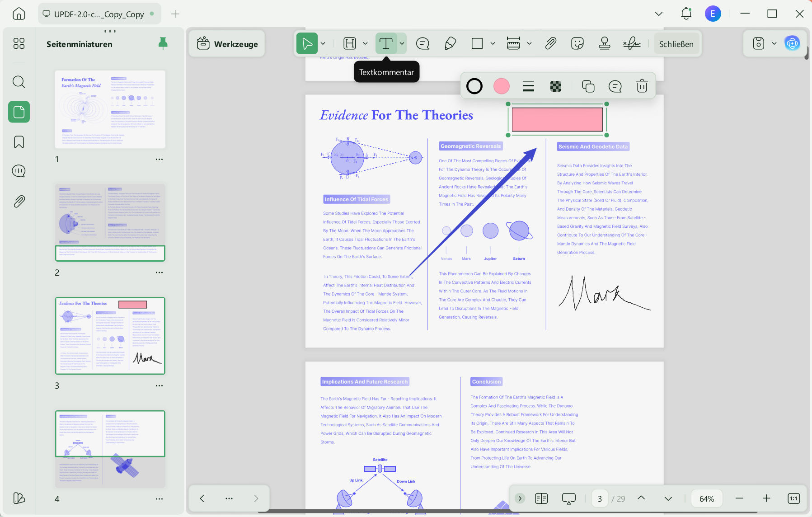Select the Textkommentar tool

[386, 43]
